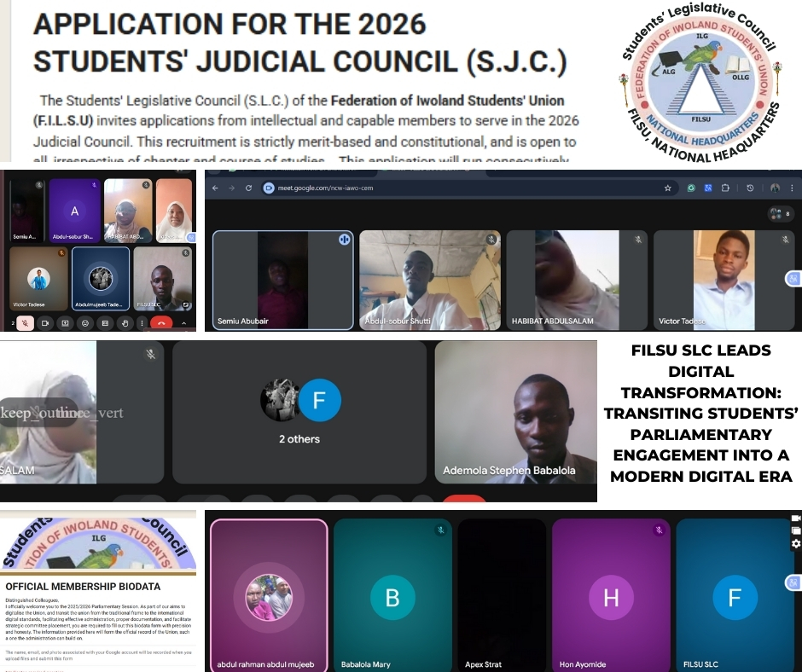Image resolution: width=802 pixels, height=672 pixels.
Task: Open settings gear at the bottom-right panel
Action: coord(796,543)
